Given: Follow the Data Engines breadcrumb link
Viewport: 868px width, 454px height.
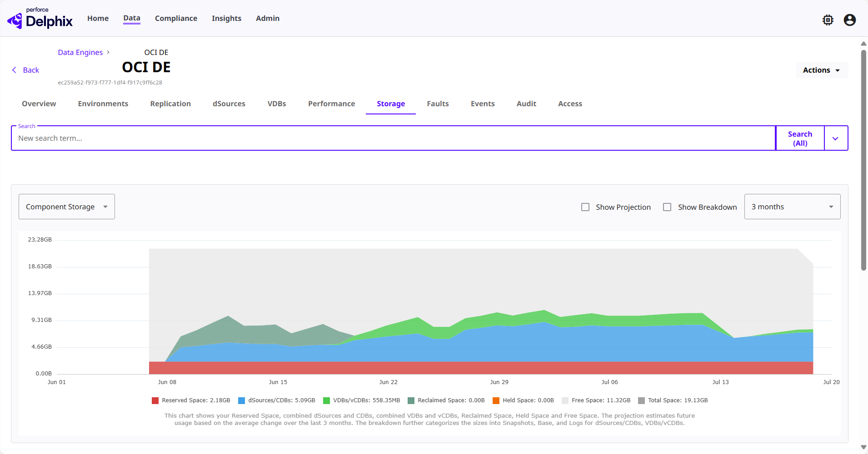Looking at the screenshot, I should (80, 52).
